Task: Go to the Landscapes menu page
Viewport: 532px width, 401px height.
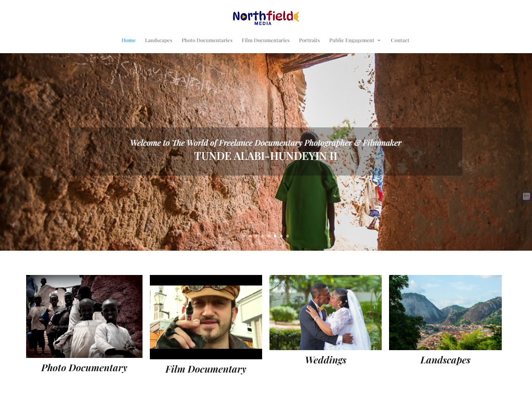Action: coord(159,40)
